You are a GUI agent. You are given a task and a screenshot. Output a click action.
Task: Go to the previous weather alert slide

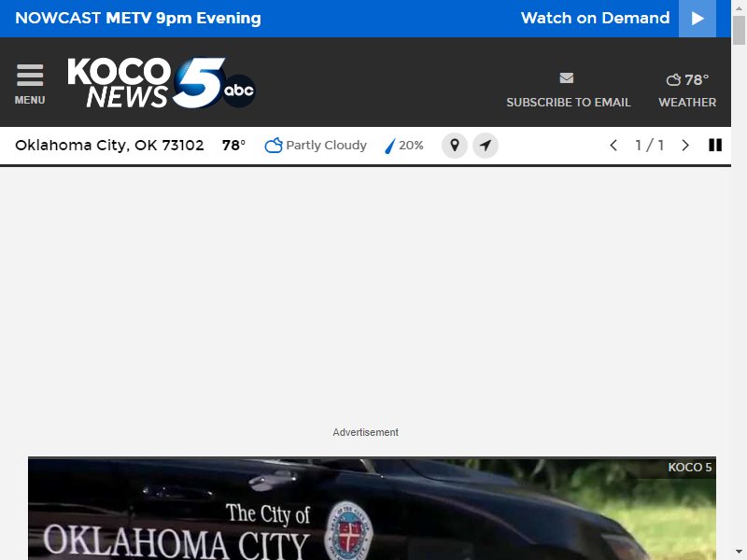(613, 146)
